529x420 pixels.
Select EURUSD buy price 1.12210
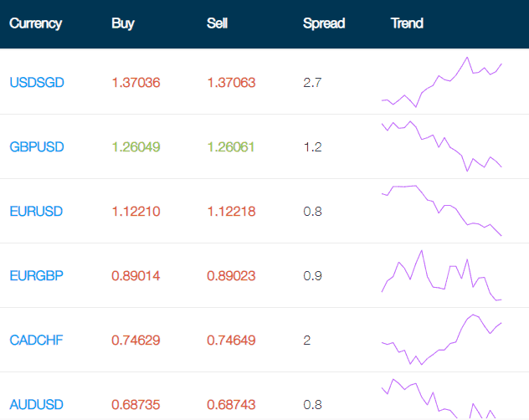coord(136,212)
